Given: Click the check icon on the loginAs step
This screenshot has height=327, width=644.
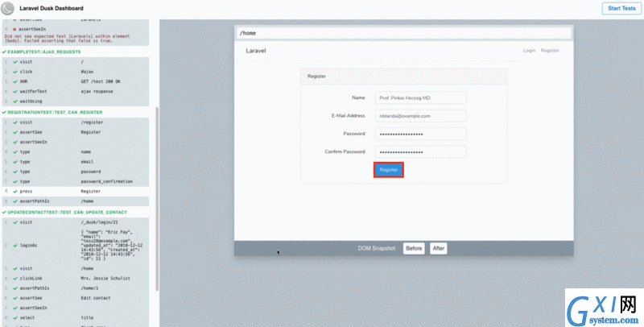Looking at the screenshot, I should tap(15, 246).
